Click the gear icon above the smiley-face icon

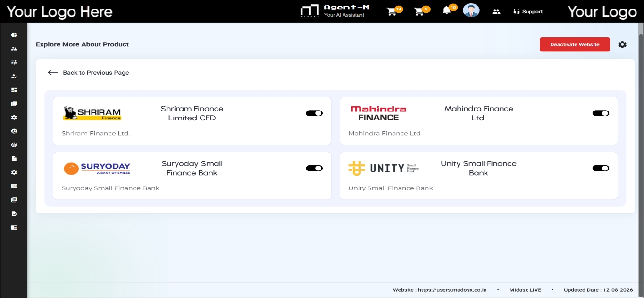point(14,117)
